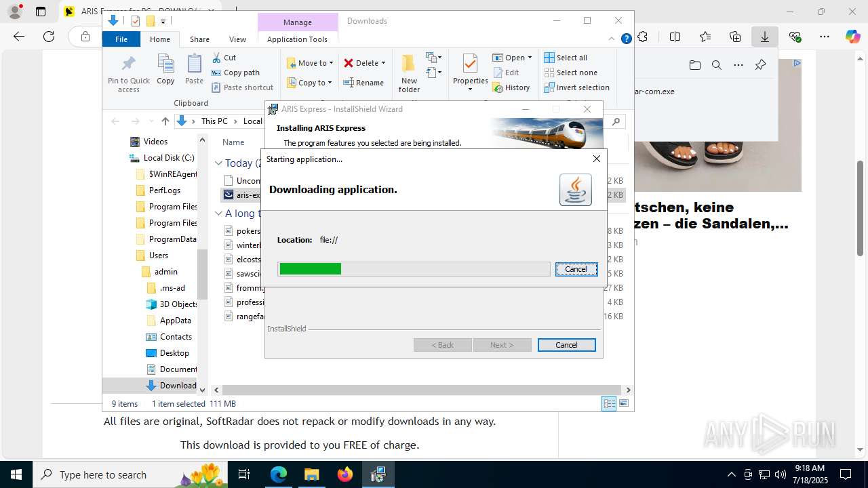Cancel the Java application download
This screenshot has width=868, height=488.
576,269
